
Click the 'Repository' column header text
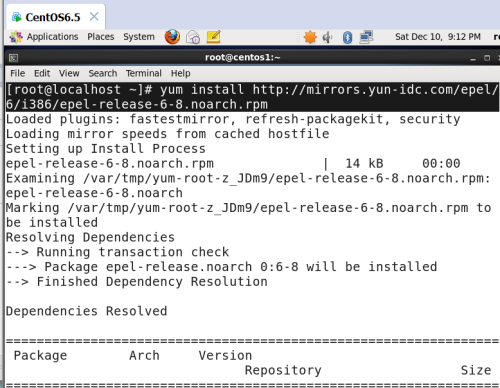[x=283, y=370]
